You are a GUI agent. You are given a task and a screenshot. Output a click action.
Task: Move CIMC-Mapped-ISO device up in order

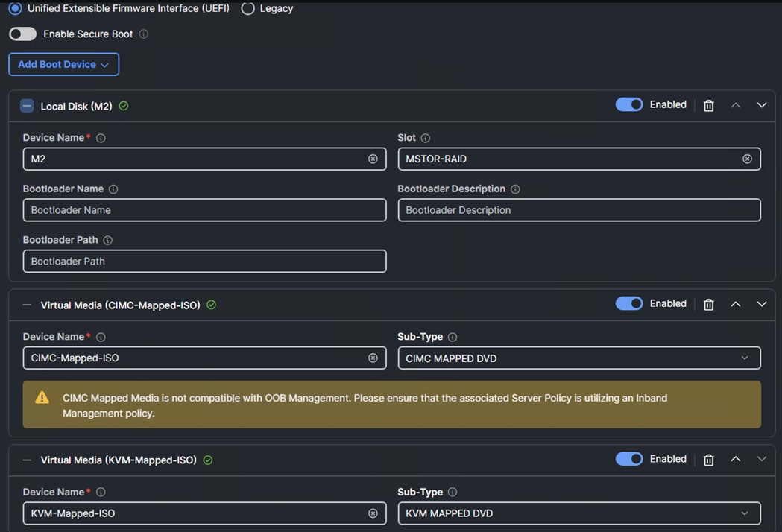pos(736,304)
